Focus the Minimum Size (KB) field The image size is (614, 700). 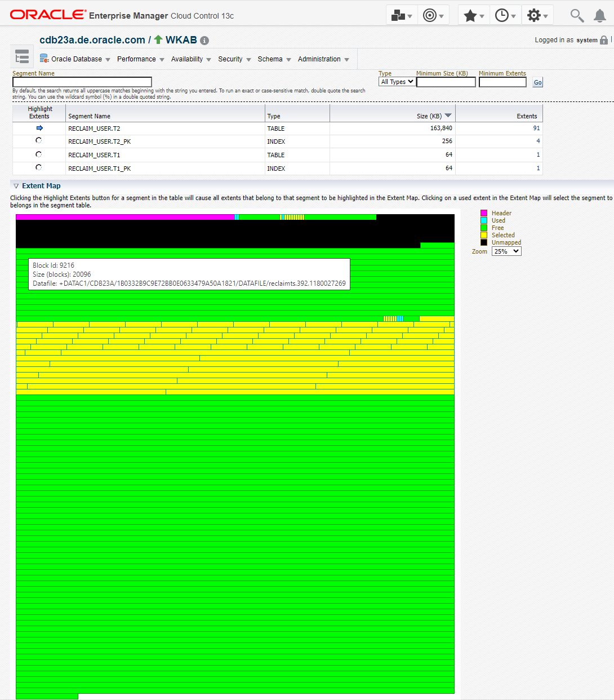click(x=446, y=82)
